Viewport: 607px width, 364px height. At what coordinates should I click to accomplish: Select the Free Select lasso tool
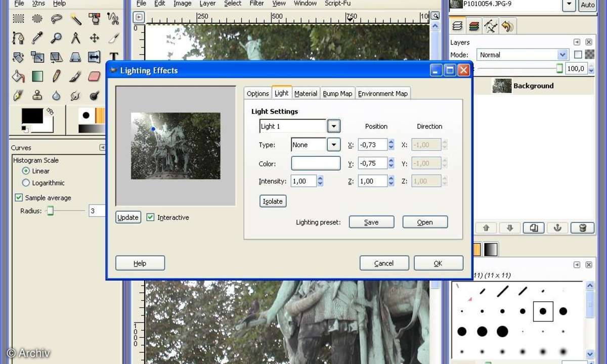coord(56,19)
